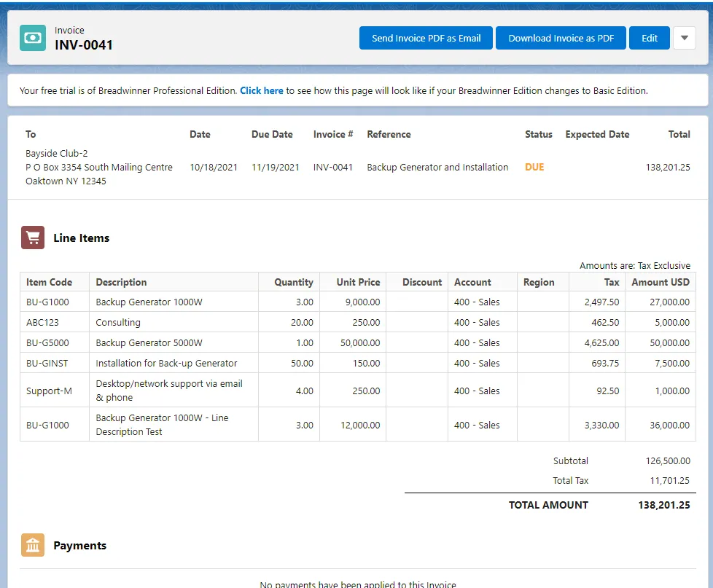Click the invoice date 10/18/2021
This screenshot has height=588, width=713.
pyautogui.click(x=214, y=168)
